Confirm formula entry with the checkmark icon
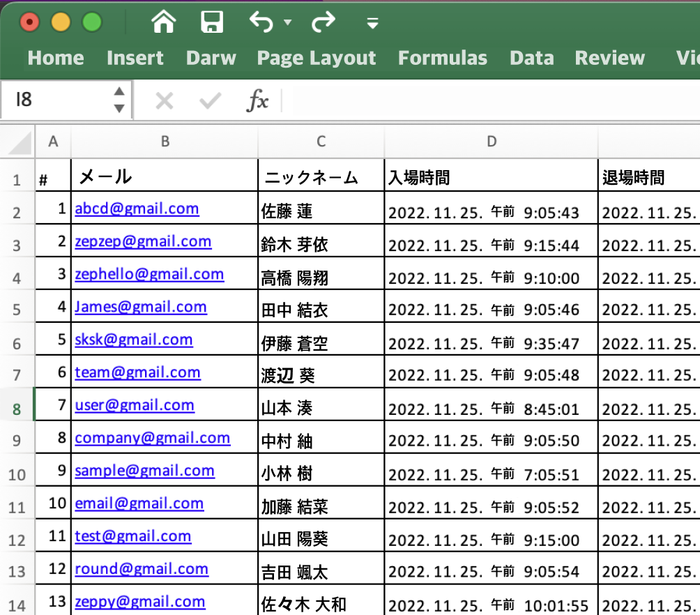700x615 pixels. [211, 100]
